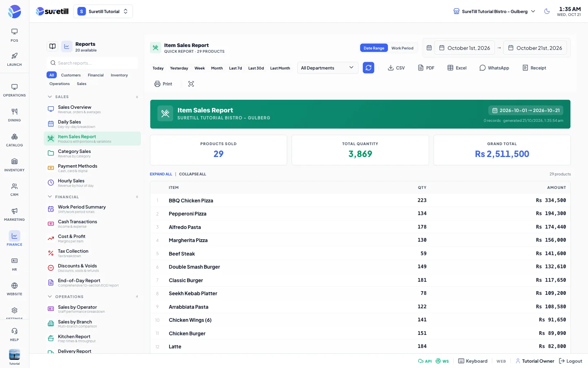
Task: Open CRM from the sidebar
Action: pyautogui.click(x=14, y=189)
